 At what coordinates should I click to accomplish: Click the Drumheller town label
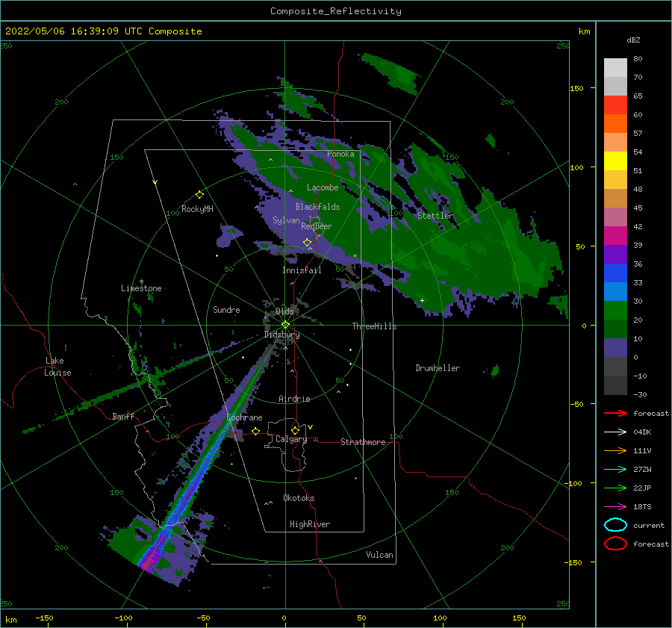[438, 368]
